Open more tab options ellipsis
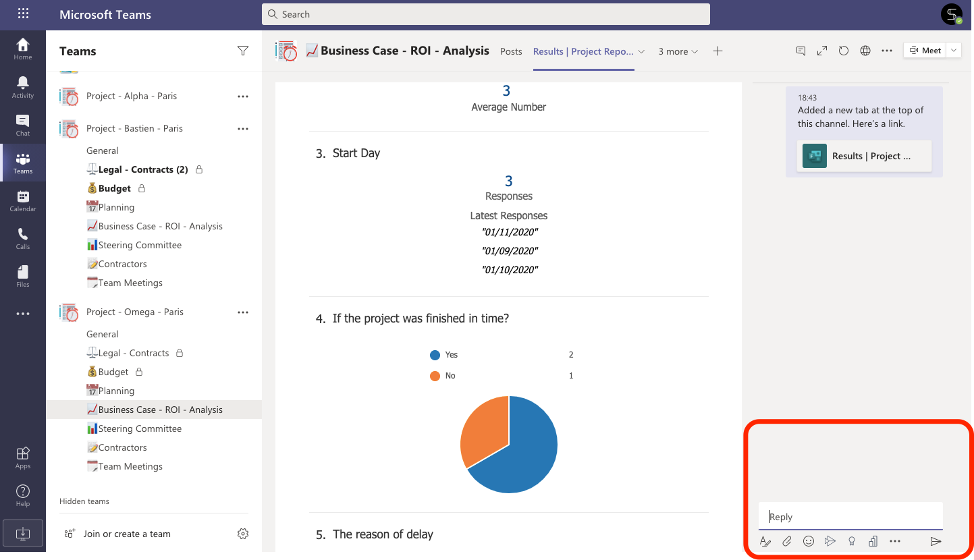This screenshot has width=974, height=560. click(887, 51)
